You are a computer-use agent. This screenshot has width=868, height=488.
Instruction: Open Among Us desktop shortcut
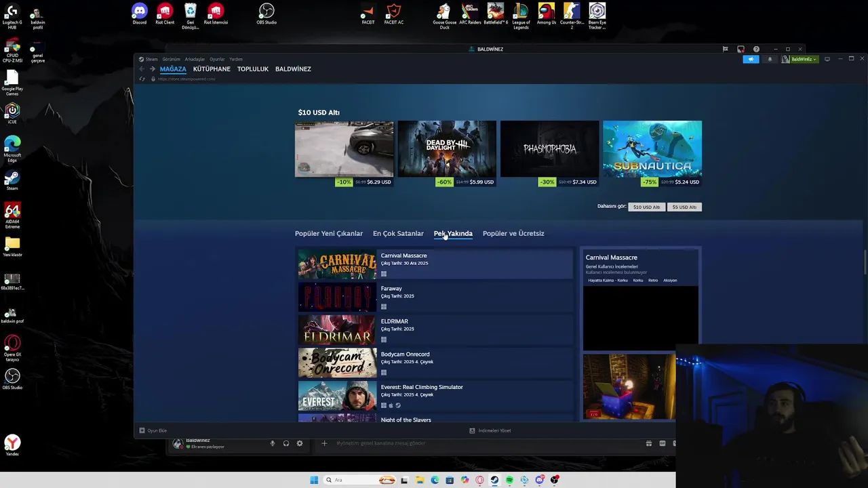click(x=547, y=14)
